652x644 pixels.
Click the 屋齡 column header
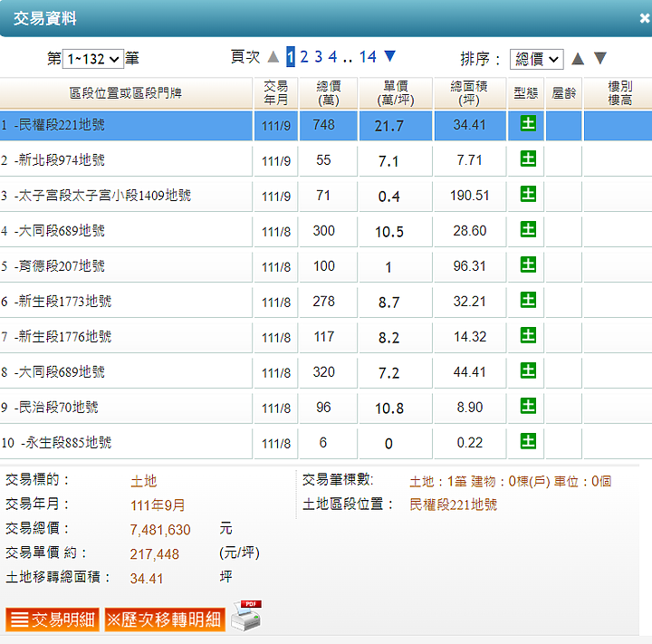[x=564, y=93]
